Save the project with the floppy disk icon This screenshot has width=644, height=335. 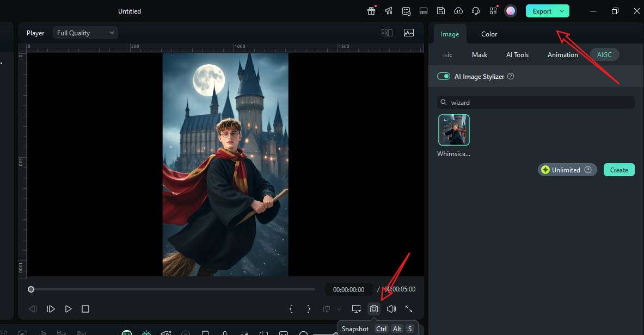click(x=441, y=11)
